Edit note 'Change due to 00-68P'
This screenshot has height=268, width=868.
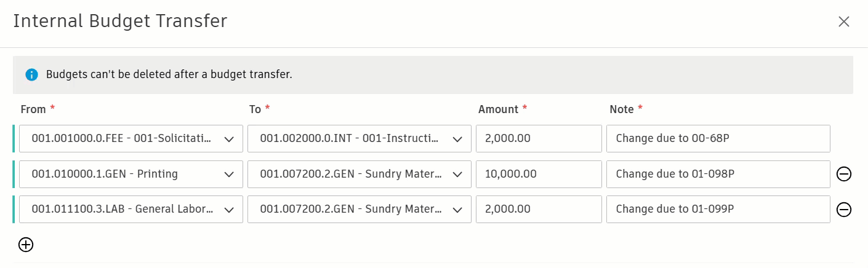[x=718, y=139]
